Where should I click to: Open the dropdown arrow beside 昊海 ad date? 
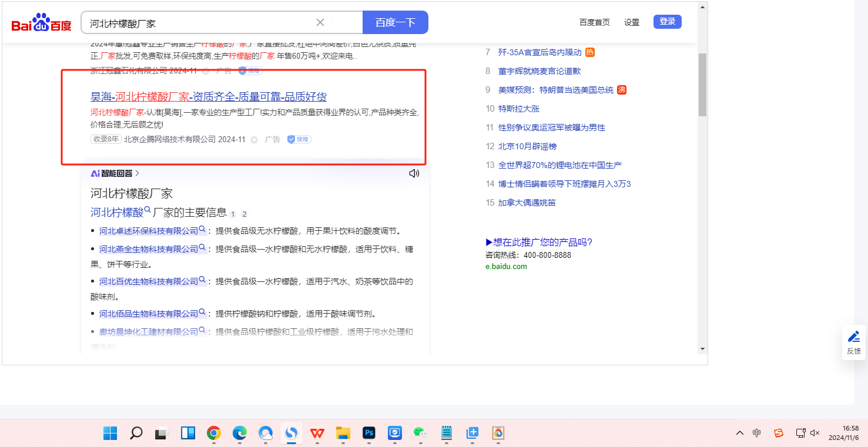(254, 140)
